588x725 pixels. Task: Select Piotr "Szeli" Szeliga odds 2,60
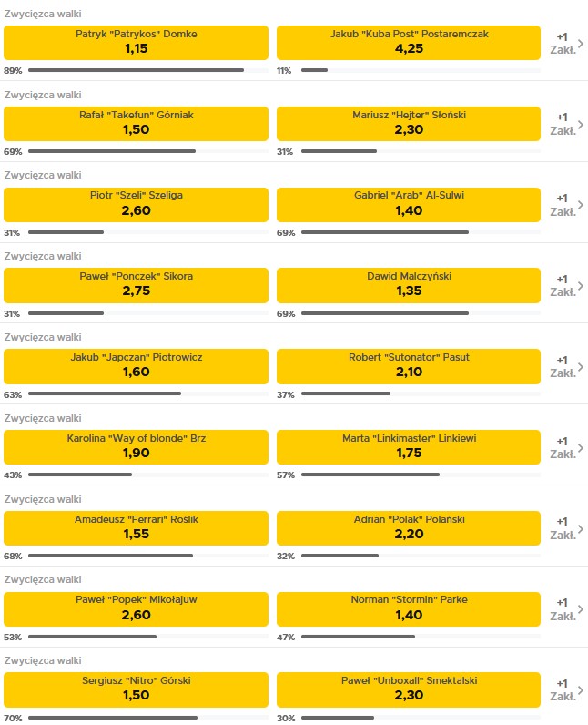coord(137,203)
